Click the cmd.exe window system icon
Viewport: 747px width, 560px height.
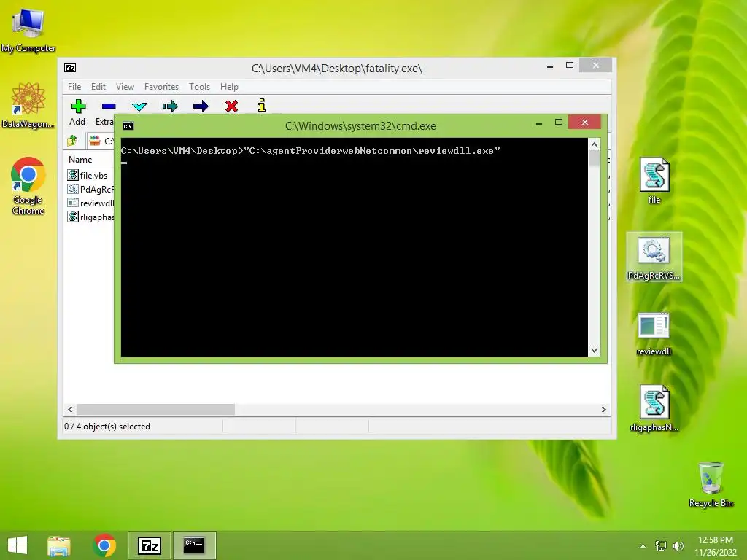pyautogui.click(x=128, y=126)
